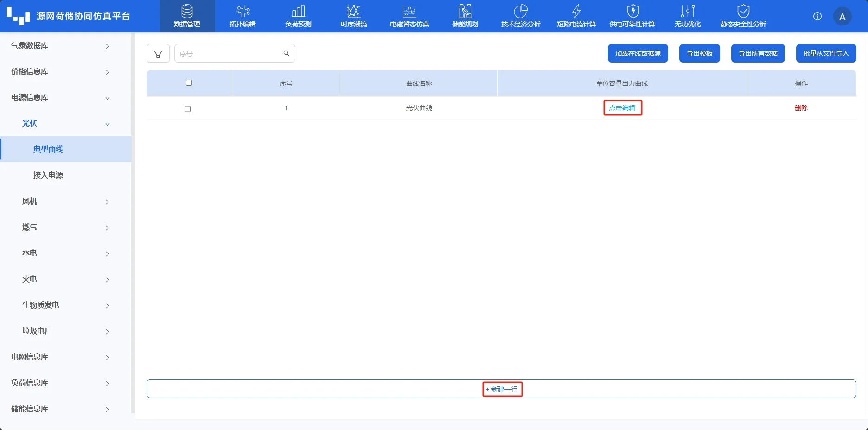Open the 无功优化 sliders icon
Screen dimensions: 868x430
pyautogui.click(x=688, y=11)
